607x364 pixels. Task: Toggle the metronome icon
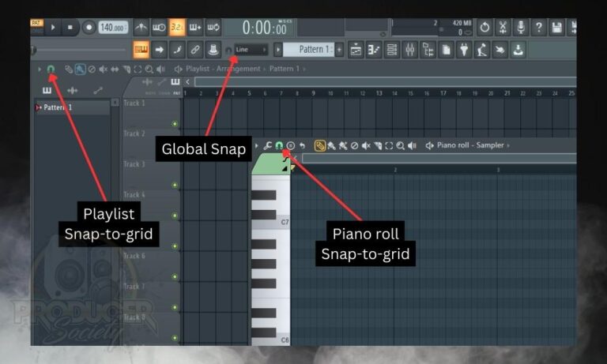[141, 28]
